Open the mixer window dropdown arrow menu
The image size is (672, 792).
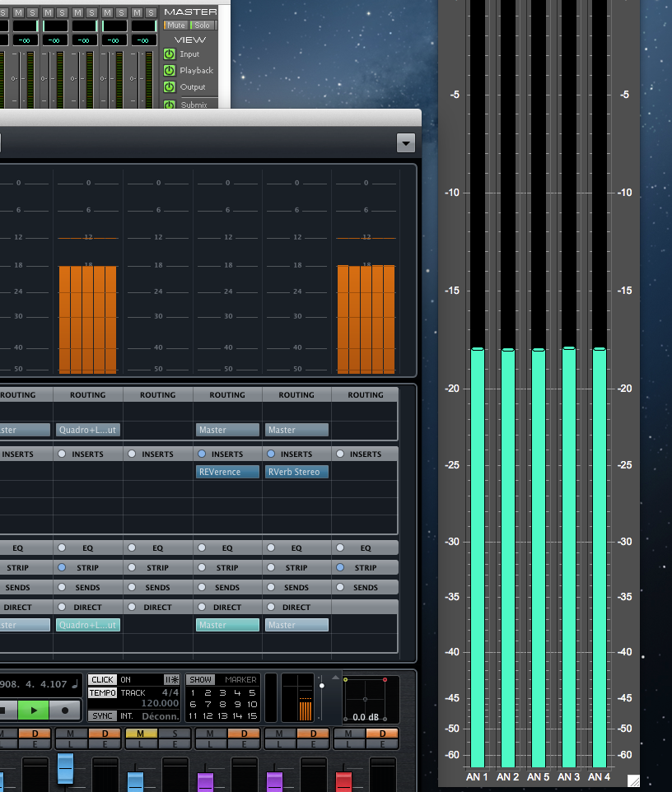coord(405,142)
